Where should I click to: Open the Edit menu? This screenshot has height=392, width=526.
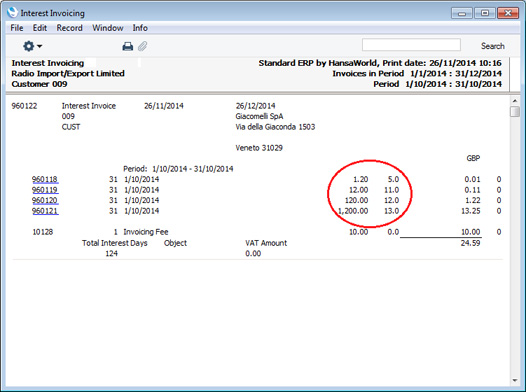tap(40, 28)
